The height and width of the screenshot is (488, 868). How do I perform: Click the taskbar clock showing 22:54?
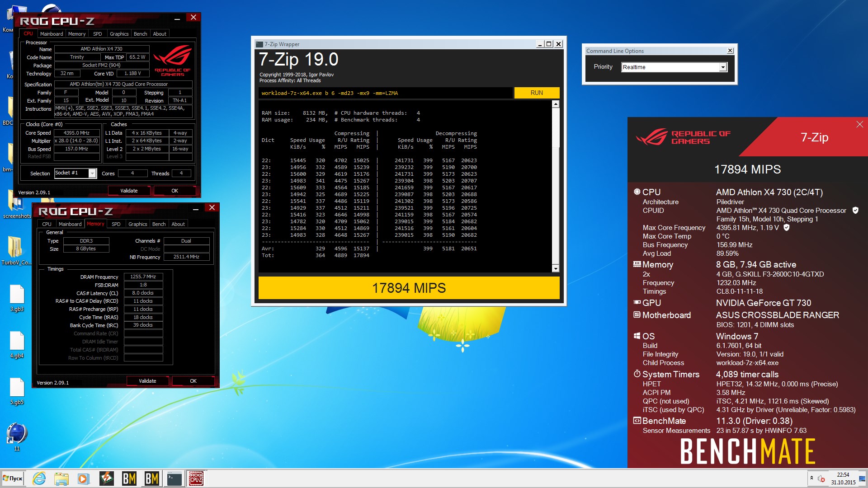(843, 478)
